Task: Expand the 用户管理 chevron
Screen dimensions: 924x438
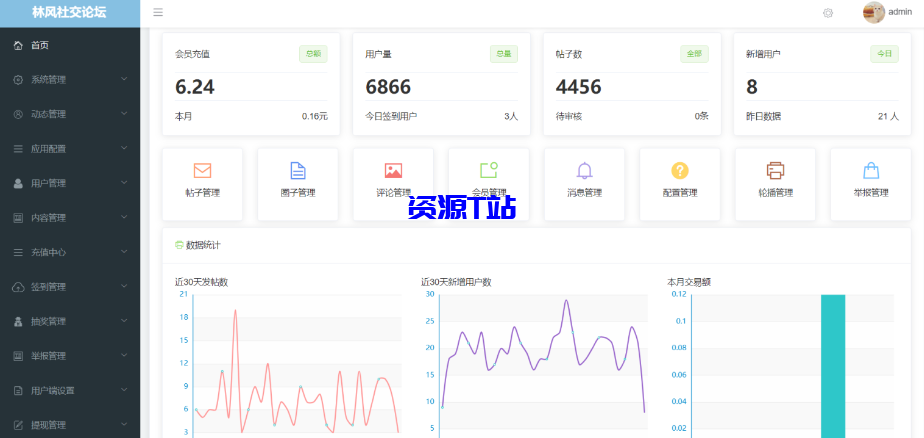Action: coord(124,182)
